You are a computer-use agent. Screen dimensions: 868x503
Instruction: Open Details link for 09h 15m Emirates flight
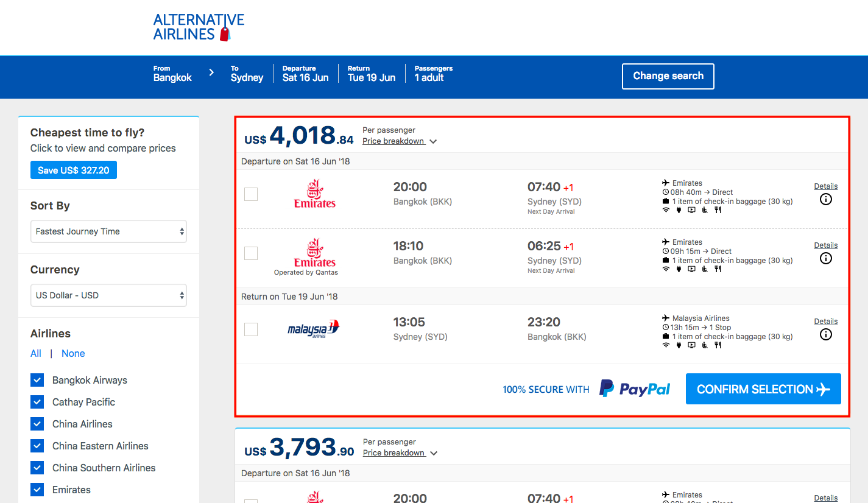825,245
